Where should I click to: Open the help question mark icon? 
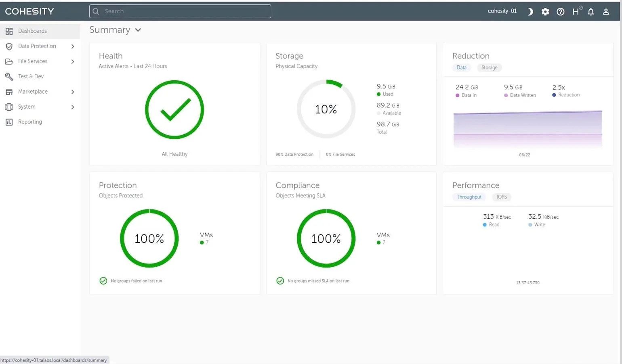pyautogui.click(x=561, y=12)
